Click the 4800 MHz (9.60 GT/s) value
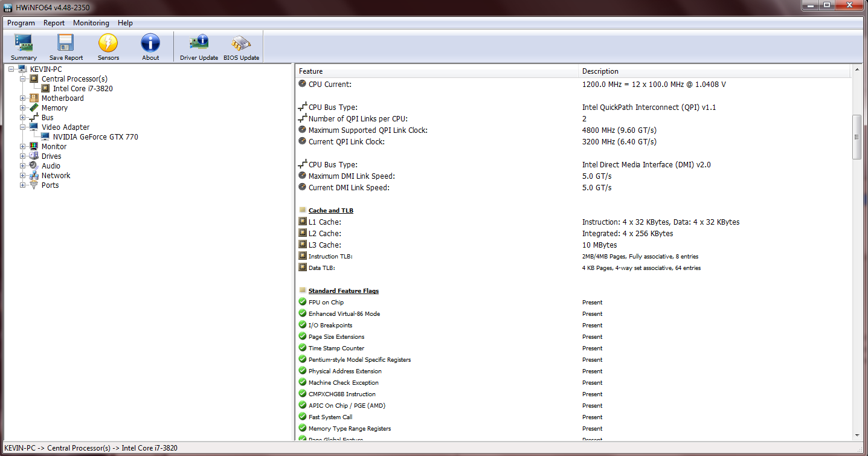Image resolution: width=868 pixels, height=456 pixels. pyautogui.click(x=619, y=130)
